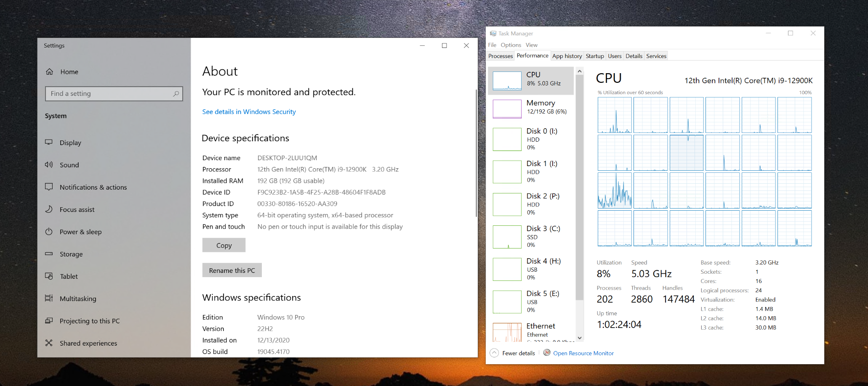Viewport: 868px width, 386px height.
Task: Click the Power & sleep icon
Action: tap(49, 232)
